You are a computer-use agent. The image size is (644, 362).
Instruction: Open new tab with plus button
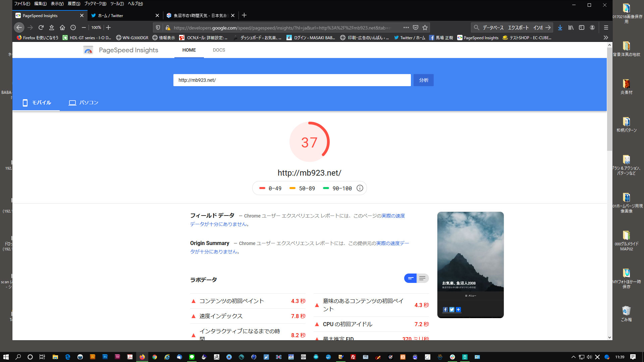pos(244,15)
